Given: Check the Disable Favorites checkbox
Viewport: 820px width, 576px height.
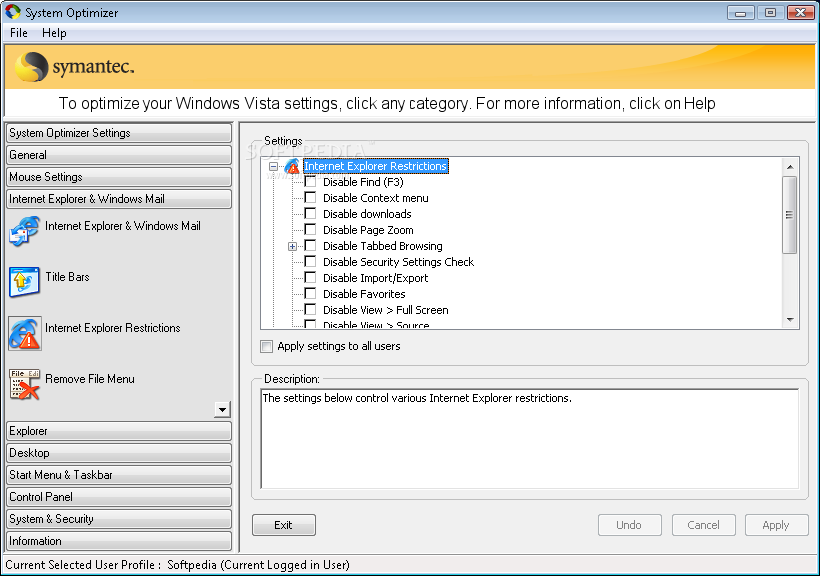Looking at the screenshot, I should pos(310,293).
